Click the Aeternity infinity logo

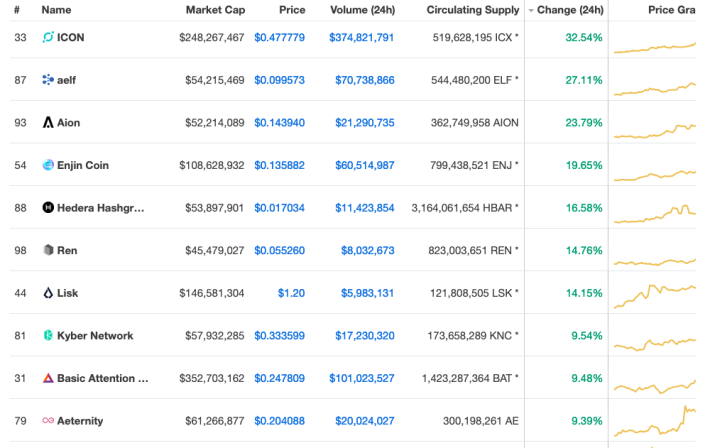(48, 421)
